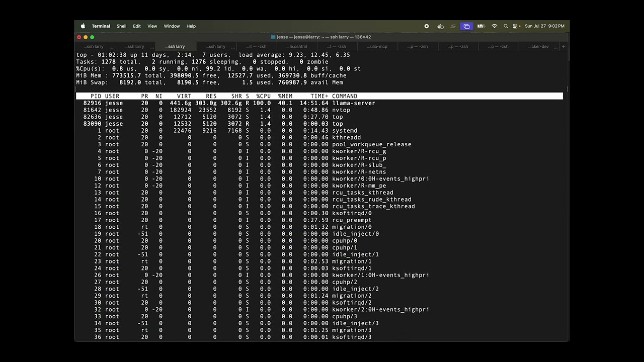Click rcu_tasks_rude_kthread process name
The width and height of the screenshot is (644, 362).
pyautogui.click(x=372, y=200)
